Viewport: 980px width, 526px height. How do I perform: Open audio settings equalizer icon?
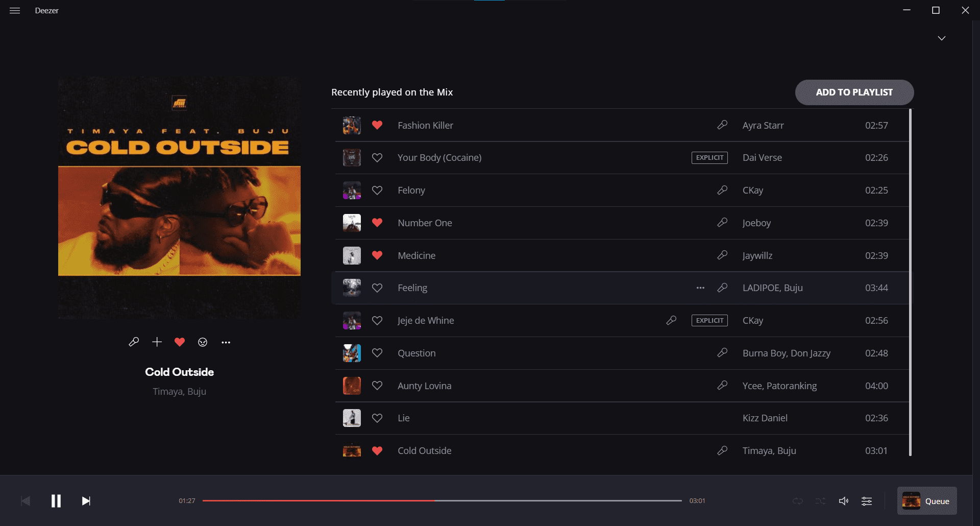(867, 501)
